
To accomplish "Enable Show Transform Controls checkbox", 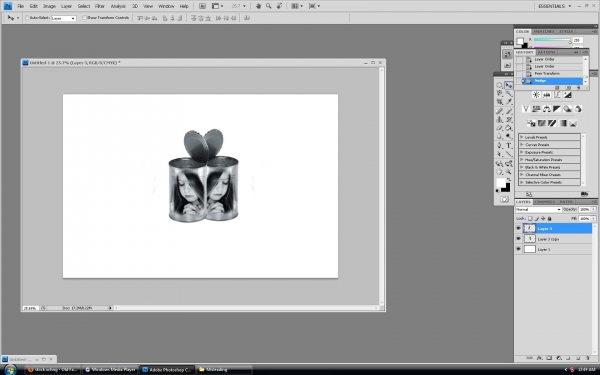I will (x=85, y=18).
